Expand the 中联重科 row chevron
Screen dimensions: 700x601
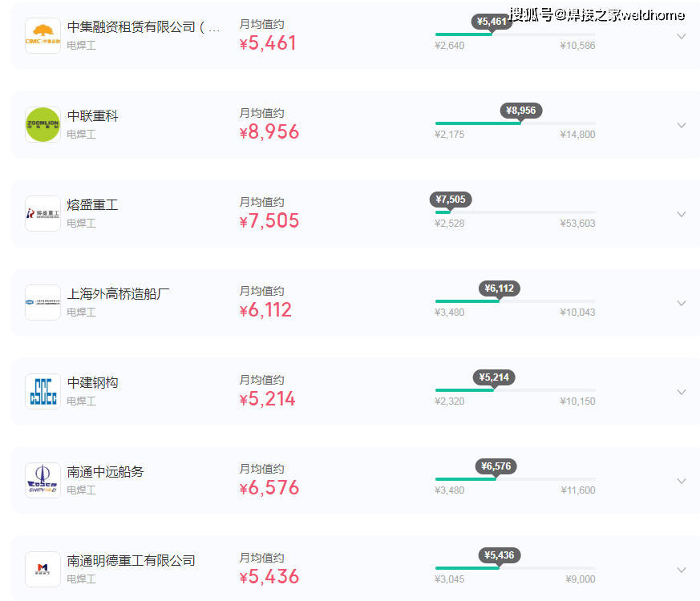pyautogui.click(x=682, y=125)
